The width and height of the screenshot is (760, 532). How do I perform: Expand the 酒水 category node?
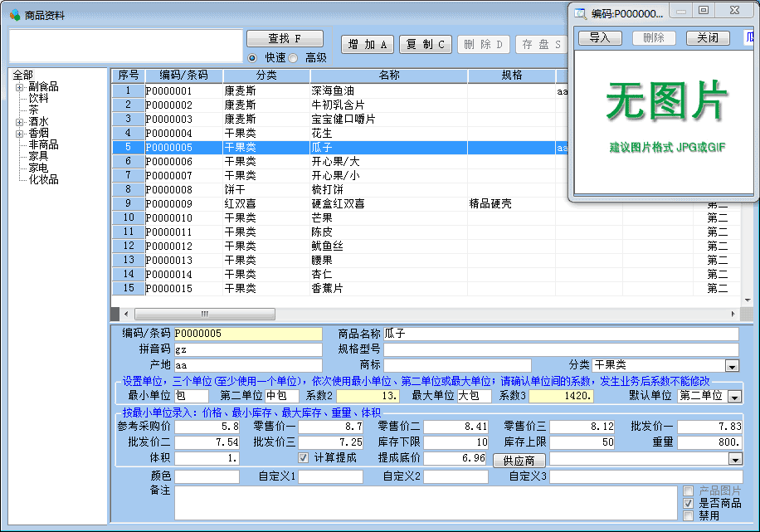(20, 121)
